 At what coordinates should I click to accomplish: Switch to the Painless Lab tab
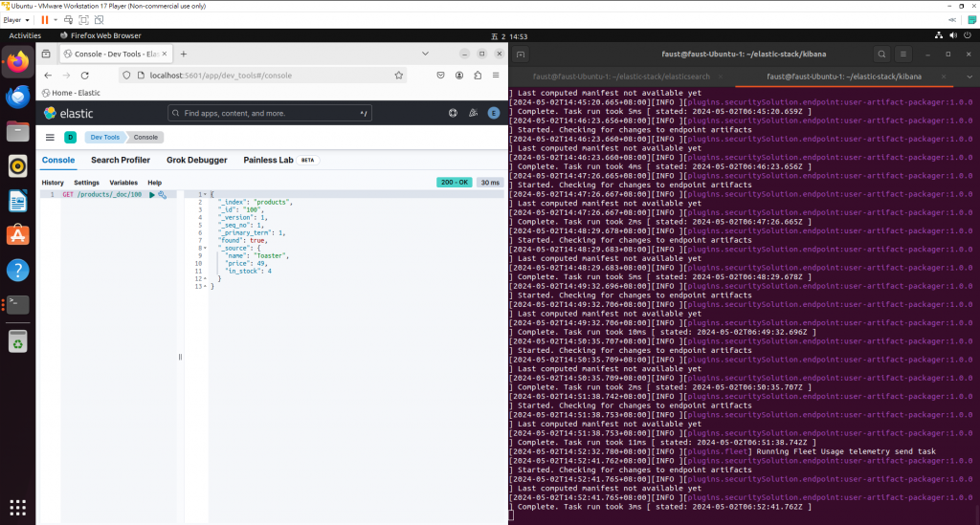pos(268,161)
